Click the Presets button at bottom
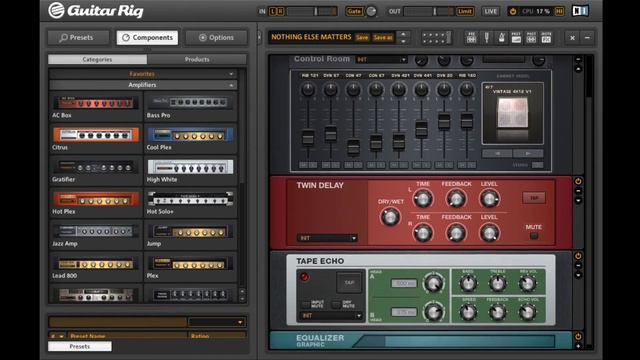This screenshot has height=360, width=640. 80,346
